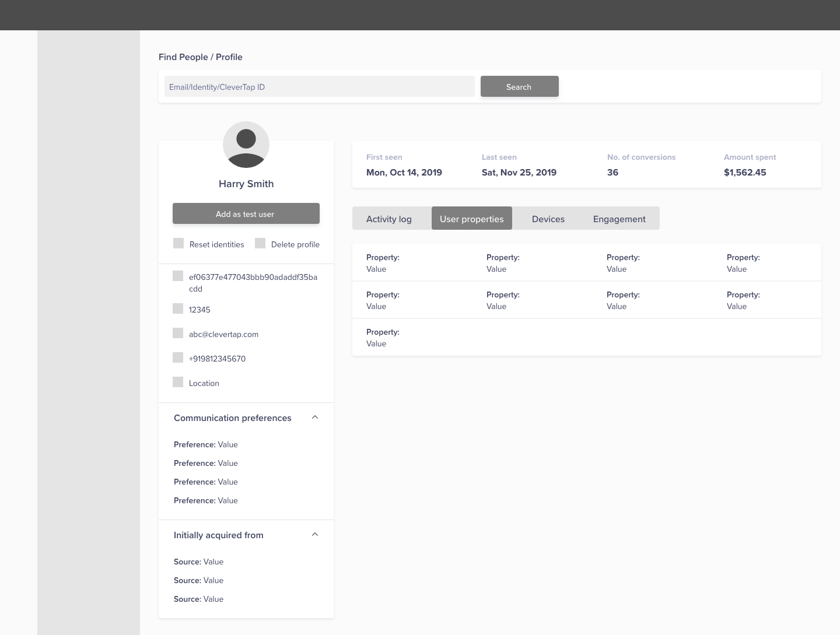Screen dimensions: 840x635
Task: Click the email icon beside abc@clevertap.com
Action: pyautogui.click(x=178, y=333)
